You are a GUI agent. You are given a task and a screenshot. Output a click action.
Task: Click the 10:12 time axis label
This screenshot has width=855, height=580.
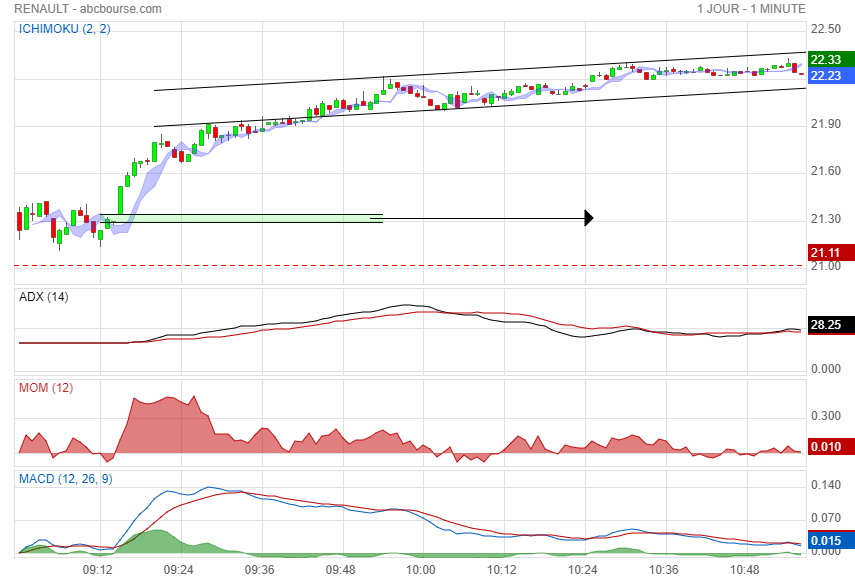tap(502, 570)
